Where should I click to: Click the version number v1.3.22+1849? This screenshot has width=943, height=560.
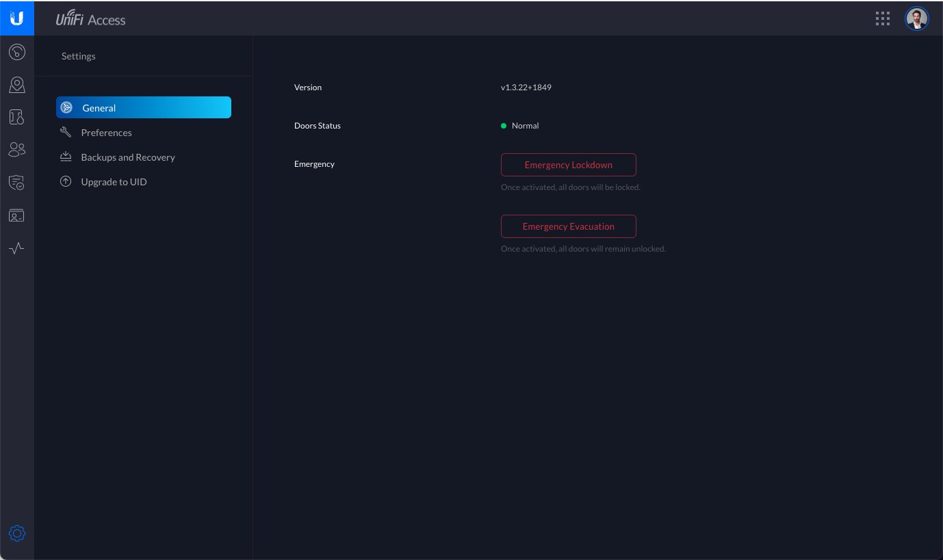[526, 88]
